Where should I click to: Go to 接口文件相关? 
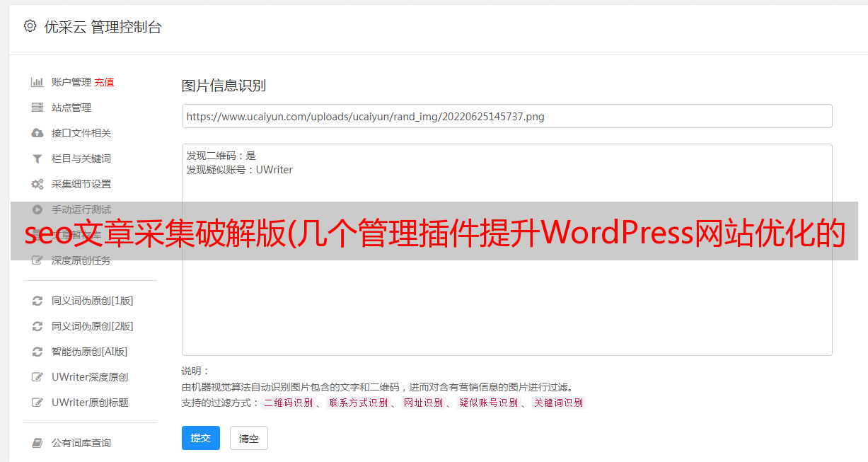tap(81, 133)
